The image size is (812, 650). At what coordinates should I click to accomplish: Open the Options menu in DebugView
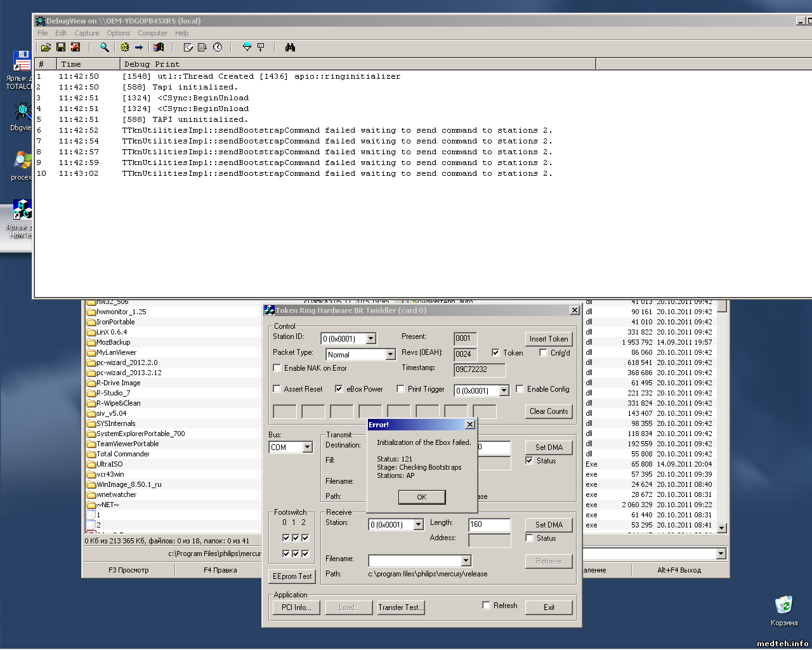(118, 33)
